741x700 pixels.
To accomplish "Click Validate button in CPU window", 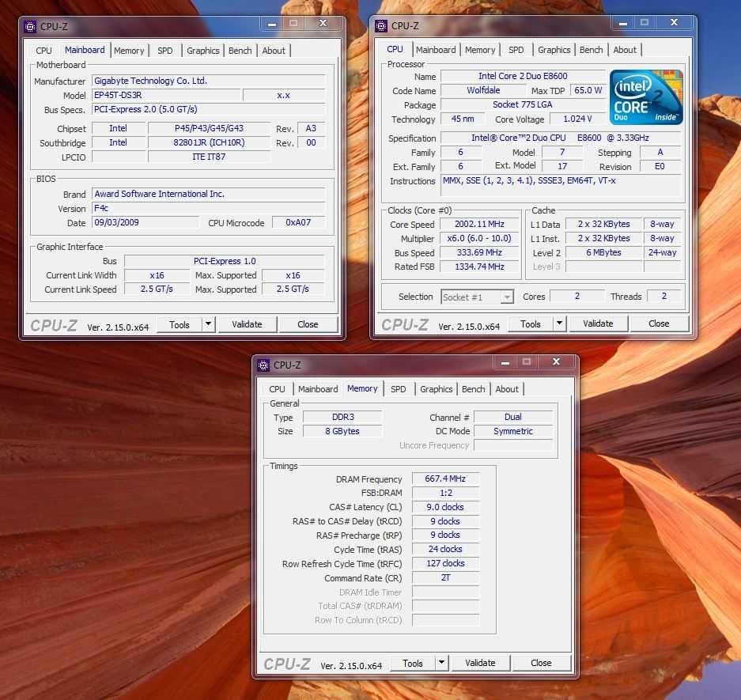I will tap(599, 324).
